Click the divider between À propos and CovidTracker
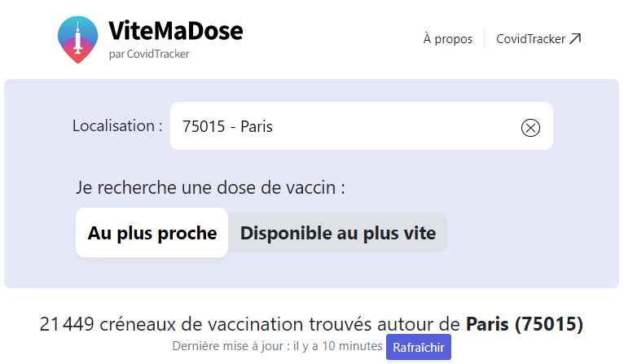The width and height of the screenshot is (624, 364). pyautogui.click(x=485, y=39)
